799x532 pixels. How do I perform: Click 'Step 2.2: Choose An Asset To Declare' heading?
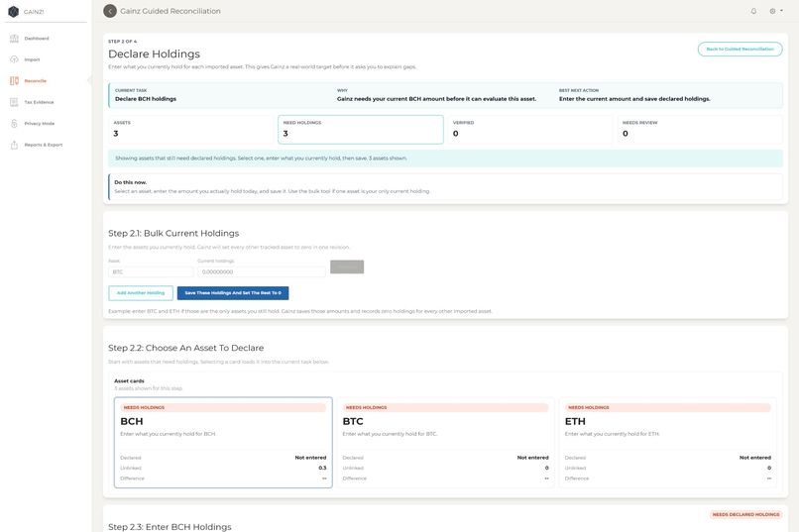click(x=186, y=348)
